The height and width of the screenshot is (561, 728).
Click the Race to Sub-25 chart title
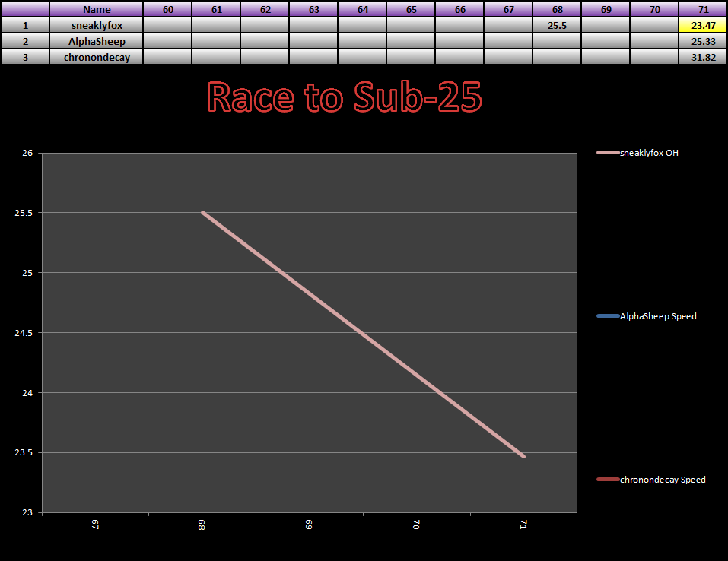pyautogui.click(x=345, y=97)
